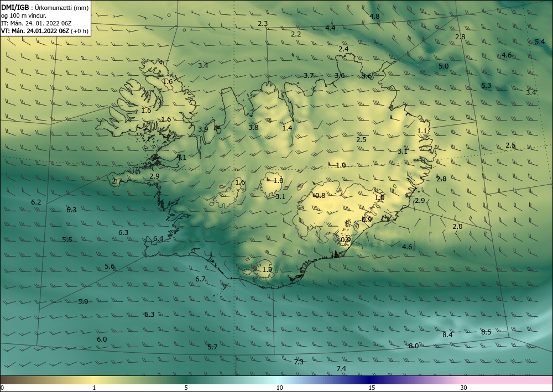Click the map value '2.3'
The width and height of the screenshot is (553, 392).
(x=263, y=24)
